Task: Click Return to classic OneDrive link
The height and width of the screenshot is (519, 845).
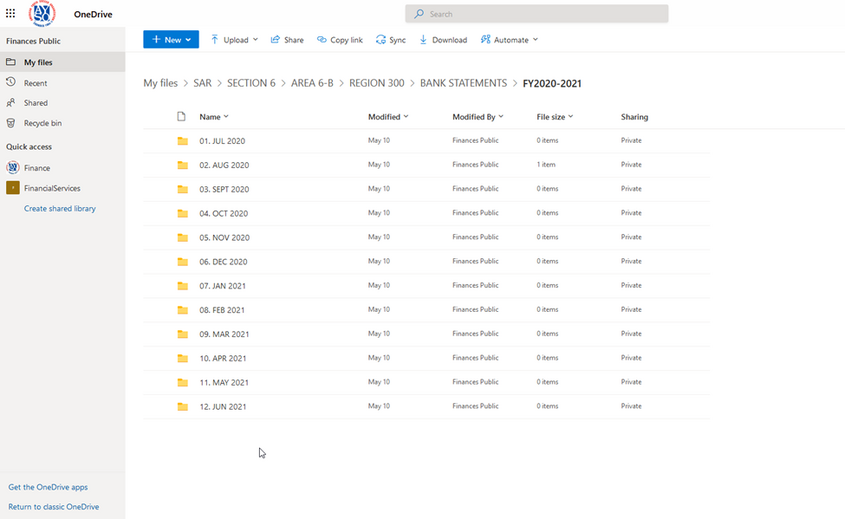Action: coord(54,507)
